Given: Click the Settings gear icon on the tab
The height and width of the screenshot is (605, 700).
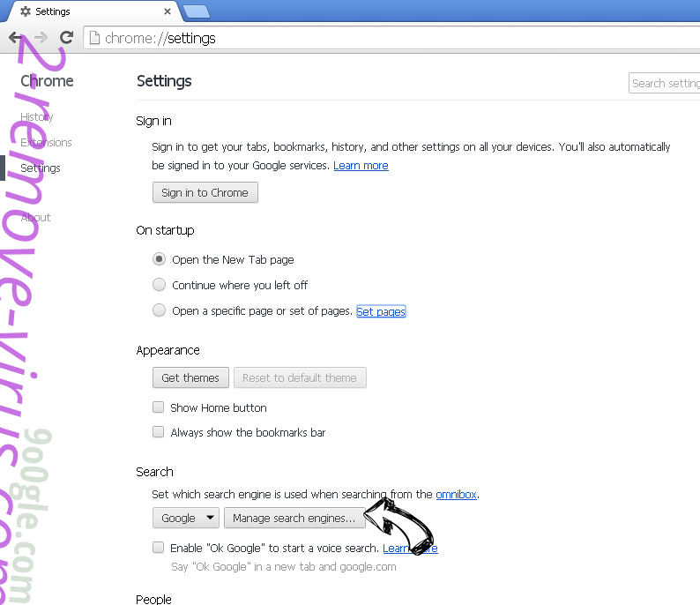Looking at the screenshot, I should coord(26,11).
